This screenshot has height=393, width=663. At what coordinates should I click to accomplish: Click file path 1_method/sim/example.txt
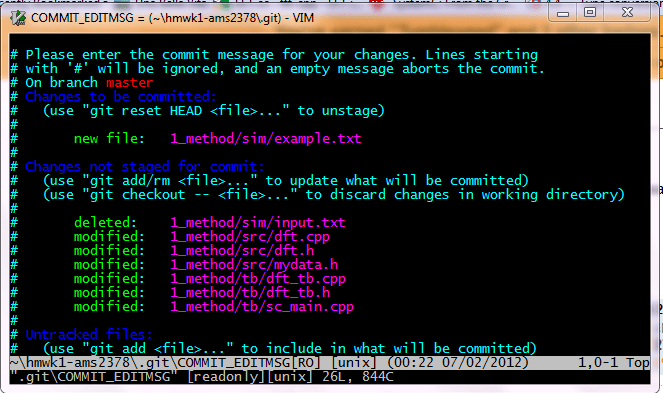click(x=266, y=139)
